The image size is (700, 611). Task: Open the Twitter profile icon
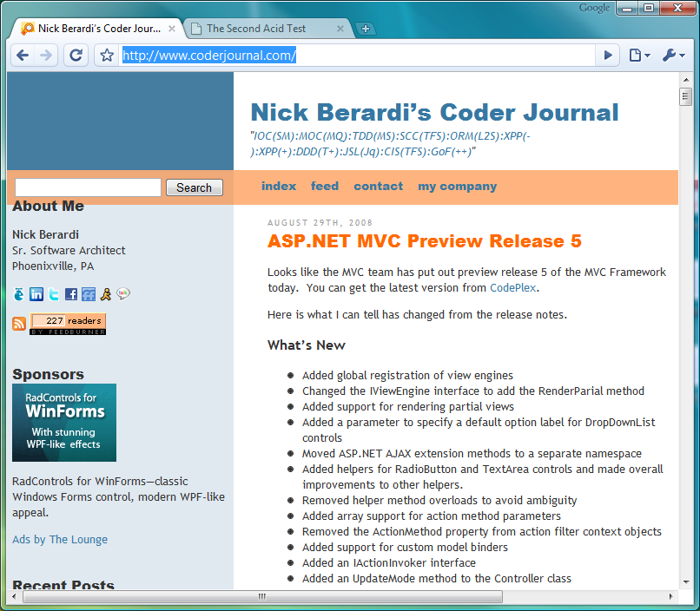point(54,294)
